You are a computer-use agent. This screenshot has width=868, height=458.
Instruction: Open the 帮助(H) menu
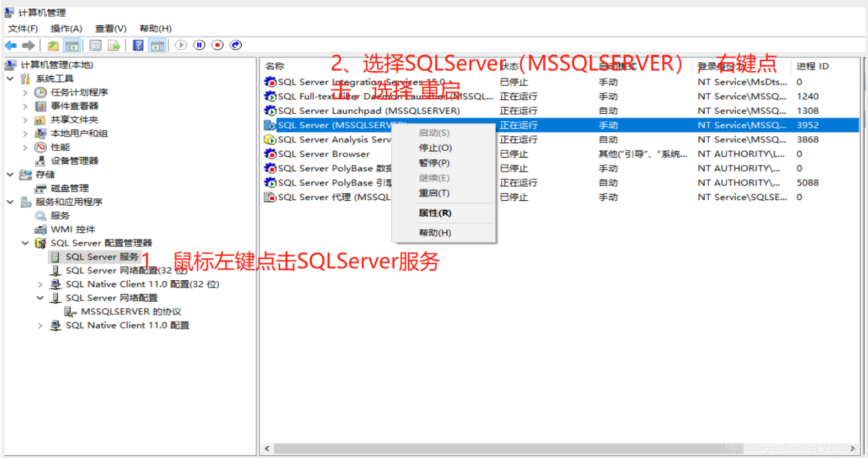pyautogui.click(x=155, y=29)
